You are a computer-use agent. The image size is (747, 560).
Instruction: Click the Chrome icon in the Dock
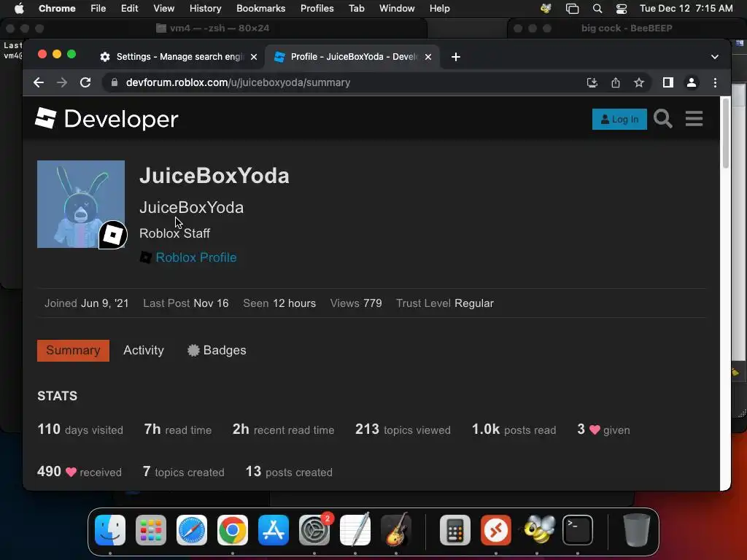click(x=233, y=530)
